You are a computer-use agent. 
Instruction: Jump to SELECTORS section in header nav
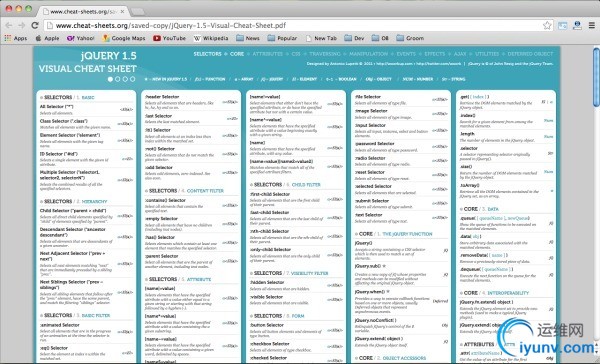tap(207, 54)
